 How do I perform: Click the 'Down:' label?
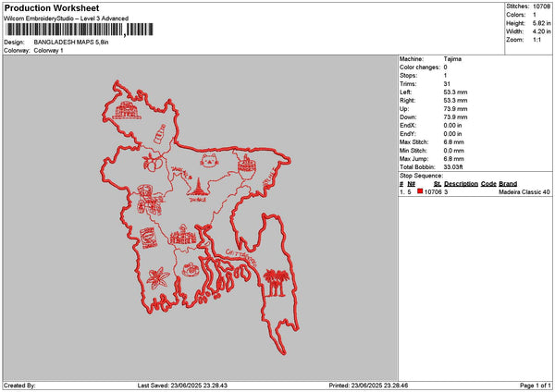click(408, 117)
